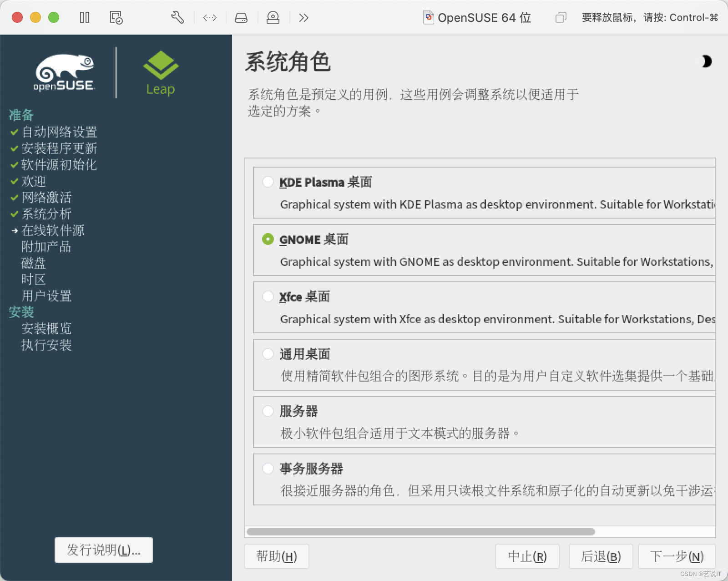Click the Xfce desktop description text

(x=498, y=319)
